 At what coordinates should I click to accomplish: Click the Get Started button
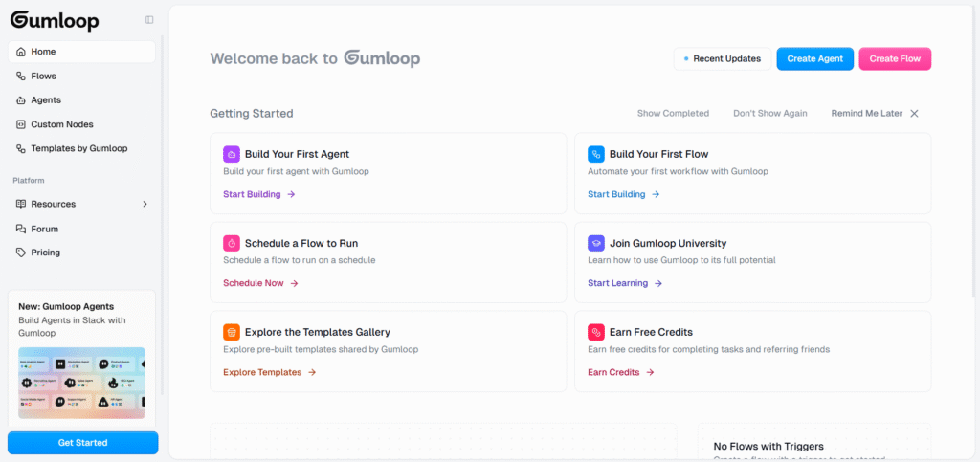82,443
